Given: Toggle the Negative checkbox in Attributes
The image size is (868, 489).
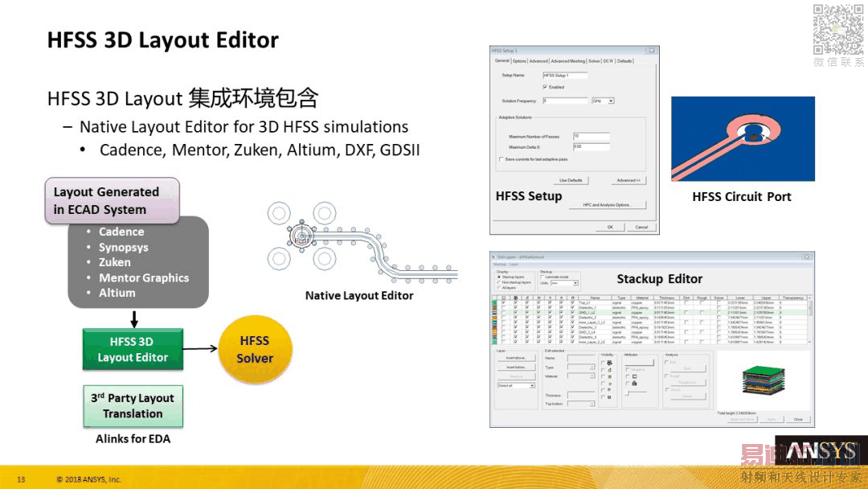Looking at the screenshot, I should point(628,369).
